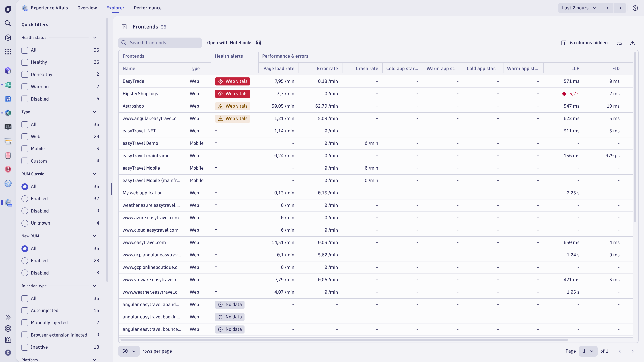Check the Healthy health status filter
This screenshot has width=644, height=362.
tap(25, 62)
